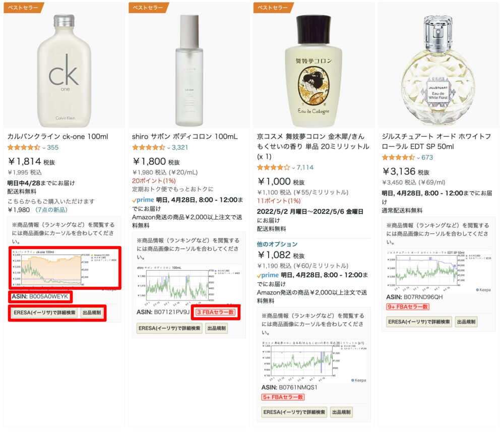Open the 9+ FBAセラー数 badge
The width and height of the screenshot is (504, 432).
[x=408, y=307]
